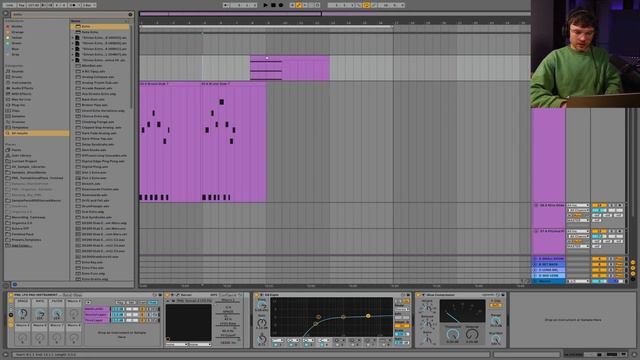Start playback with the Play button

point(265,5)
